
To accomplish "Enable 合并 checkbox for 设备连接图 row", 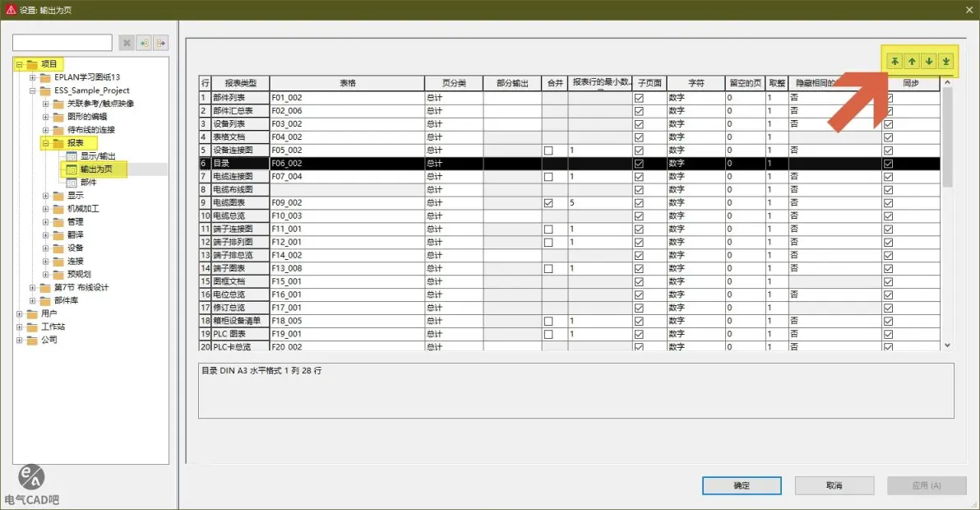I will [548, 151].
